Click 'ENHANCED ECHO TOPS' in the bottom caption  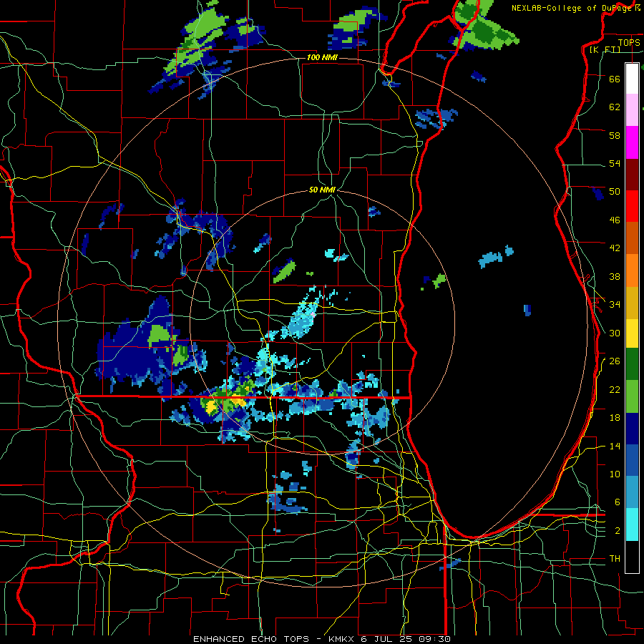(253, 639)
